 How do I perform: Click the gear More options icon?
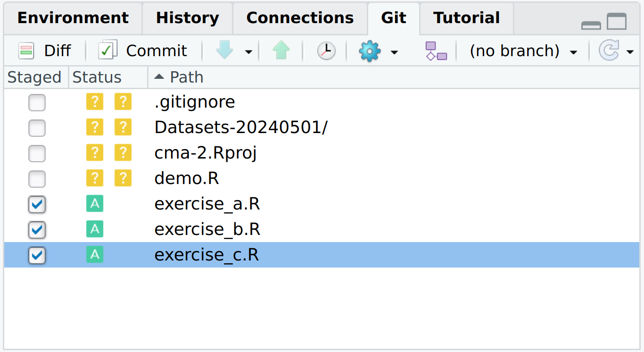click(x=370, y=50)
